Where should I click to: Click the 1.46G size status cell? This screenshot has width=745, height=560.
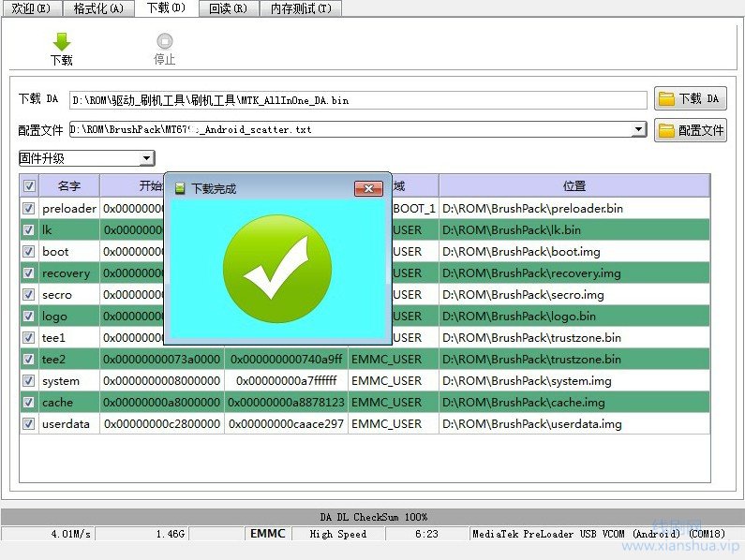click(x=142, y=534)
